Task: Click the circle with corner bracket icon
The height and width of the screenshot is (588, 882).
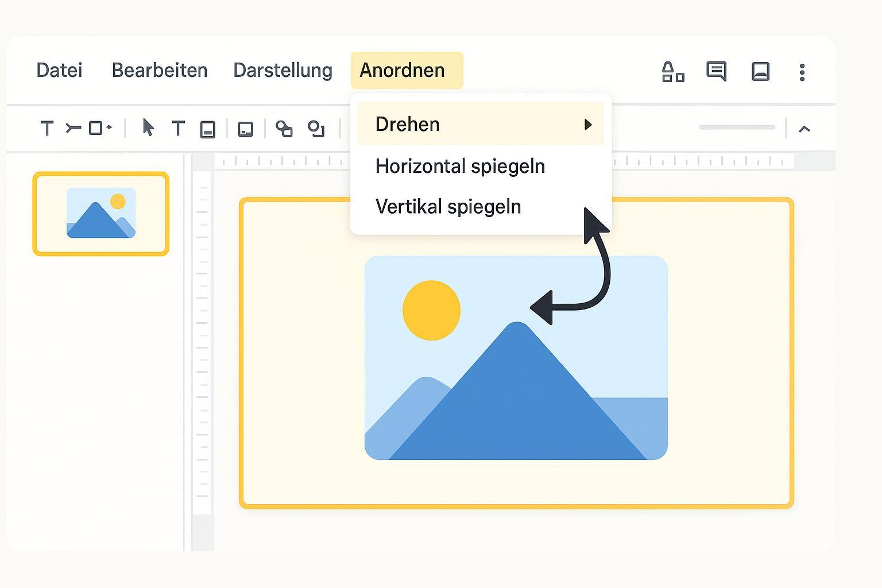Action: pyautogui.click(x=316, y=129)
